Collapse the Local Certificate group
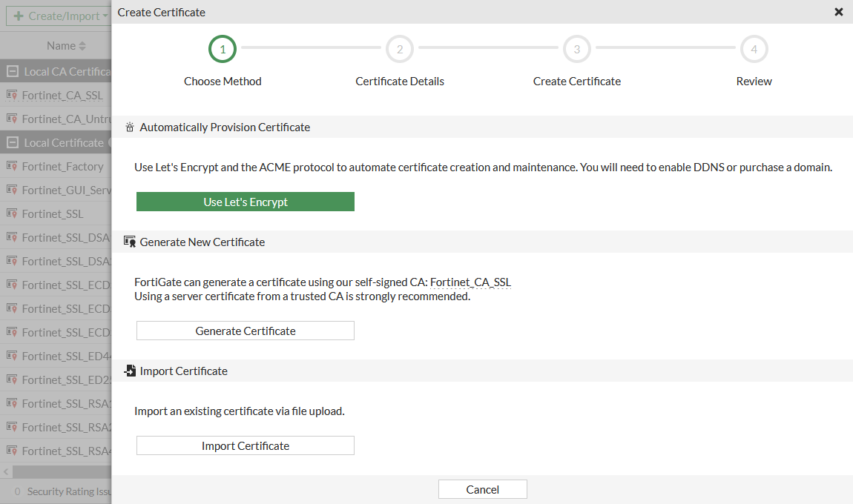 [x=12, y=143]
